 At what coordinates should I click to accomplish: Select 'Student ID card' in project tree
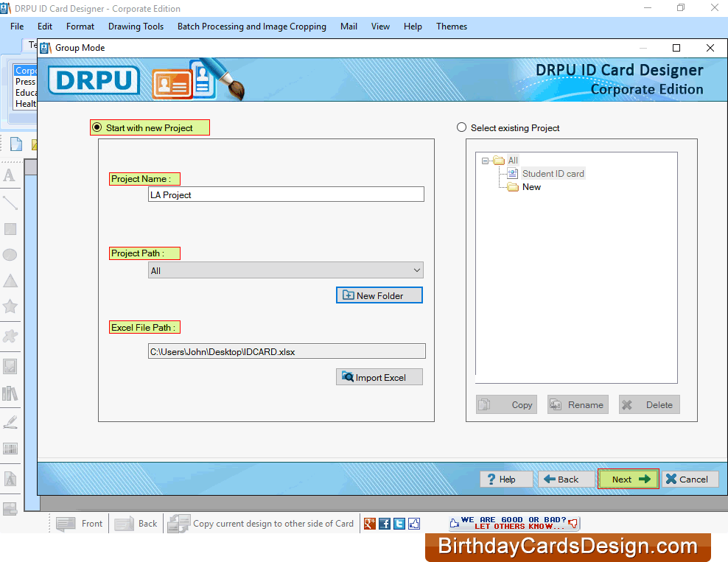pos(553,174)
